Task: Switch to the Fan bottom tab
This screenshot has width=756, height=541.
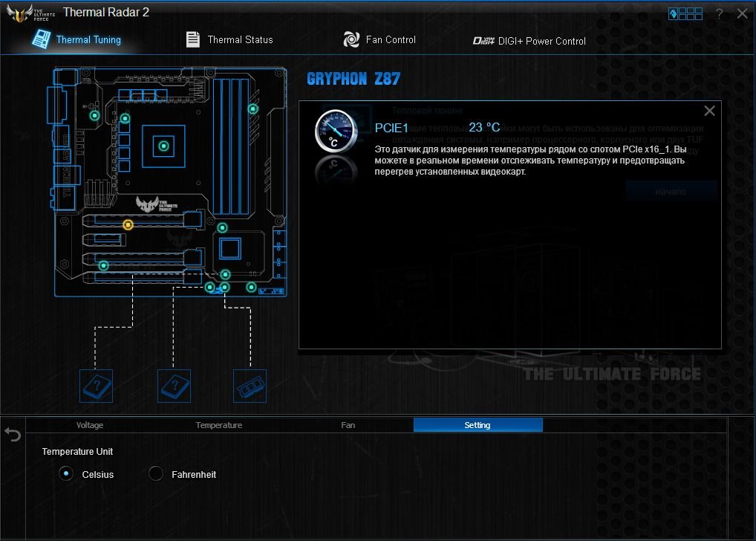Action: (x=348, y=425)
